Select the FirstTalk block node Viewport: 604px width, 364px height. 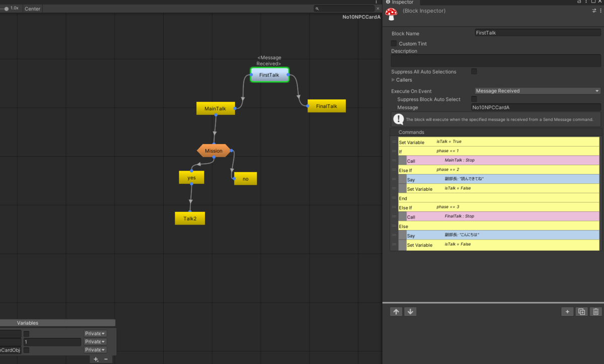[270, 75]
